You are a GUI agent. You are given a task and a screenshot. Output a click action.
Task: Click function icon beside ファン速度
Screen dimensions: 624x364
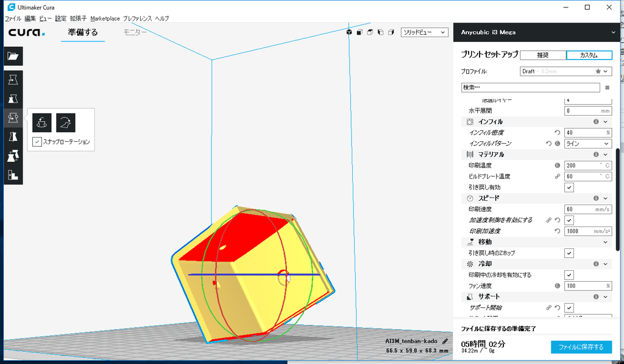(558, 285)
